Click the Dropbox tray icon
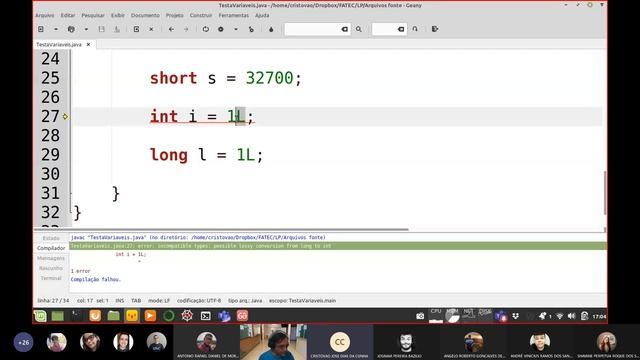This screenshot has width=640, height=360. click(x=516, y=316)
